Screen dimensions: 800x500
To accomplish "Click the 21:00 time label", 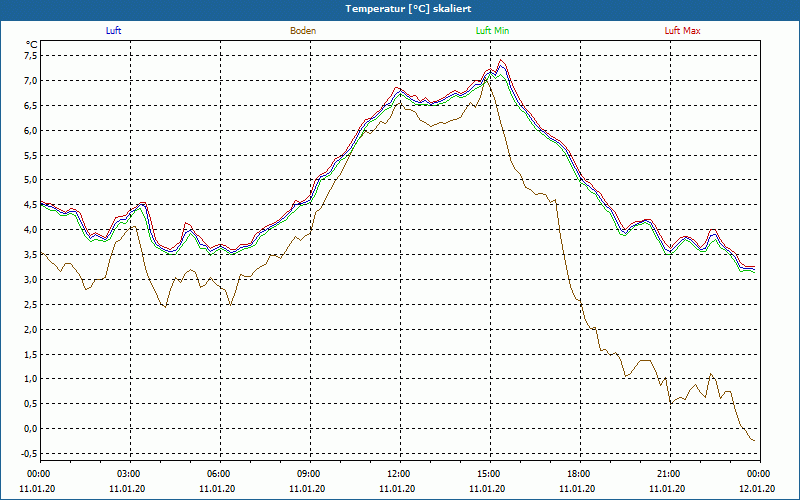I will click(670, 474).
